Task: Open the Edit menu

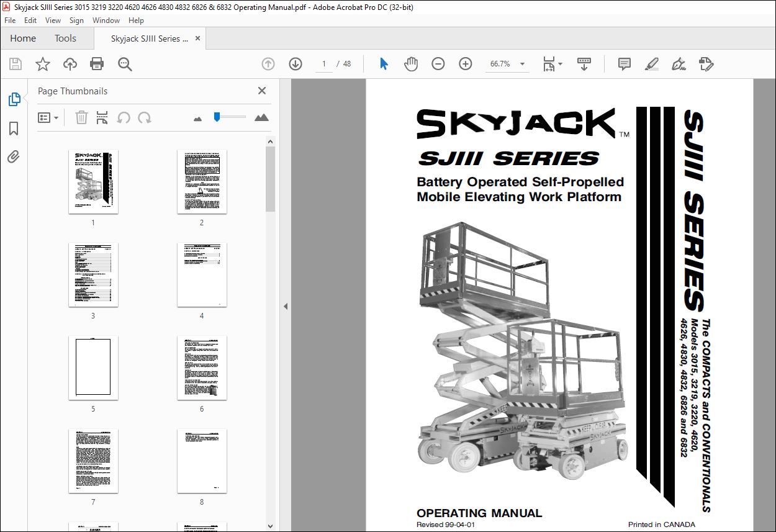Action: (30, 20)
